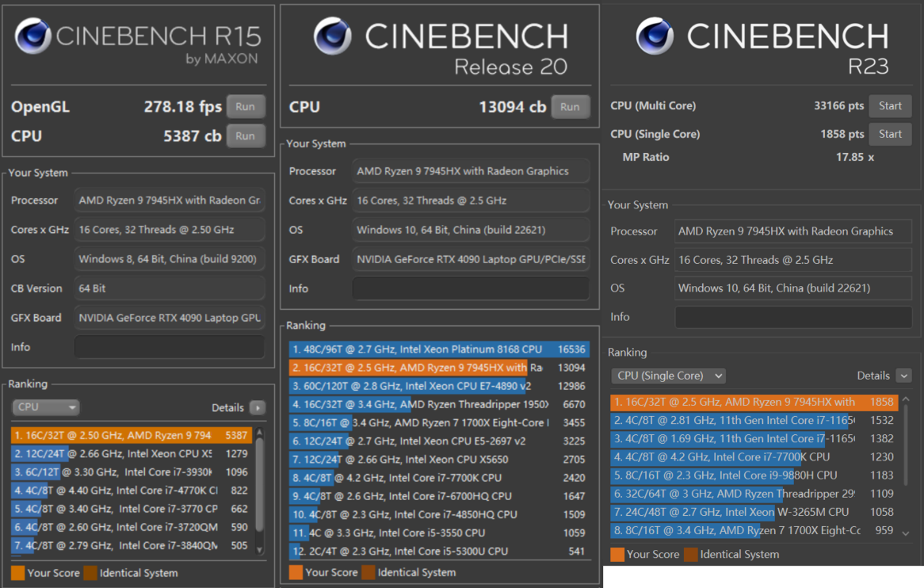Start the CPU (Multi Core) test in R23
The height and width of the screenshot is (588, 924).
point(890,106)
